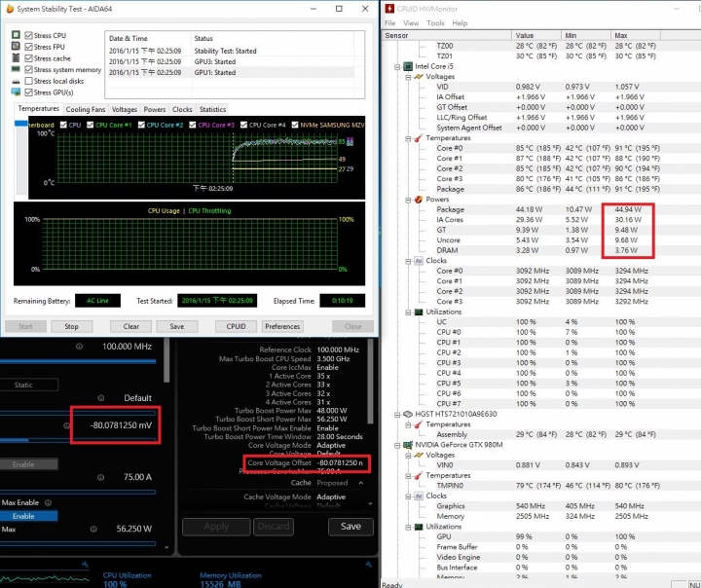
Task: Toggle the Stress FPU checkbox
Action: tap(29, 47)
